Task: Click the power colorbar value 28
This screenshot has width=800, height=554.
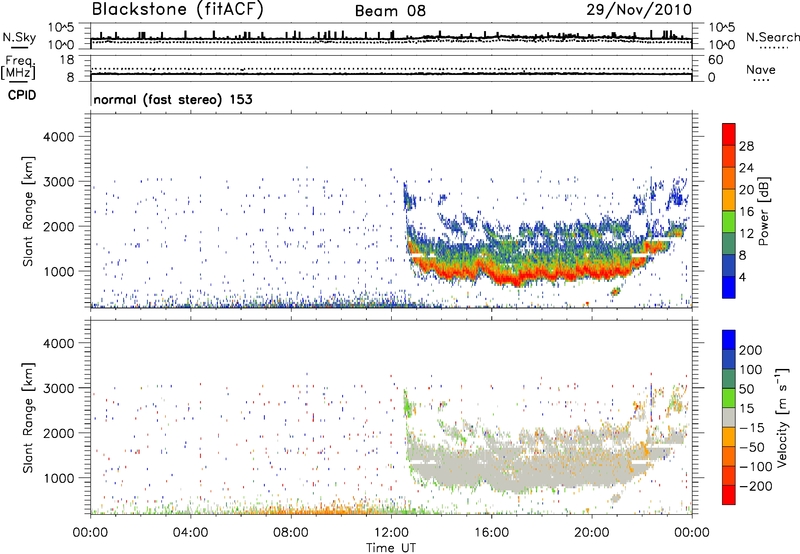Action: click(746, 146)
